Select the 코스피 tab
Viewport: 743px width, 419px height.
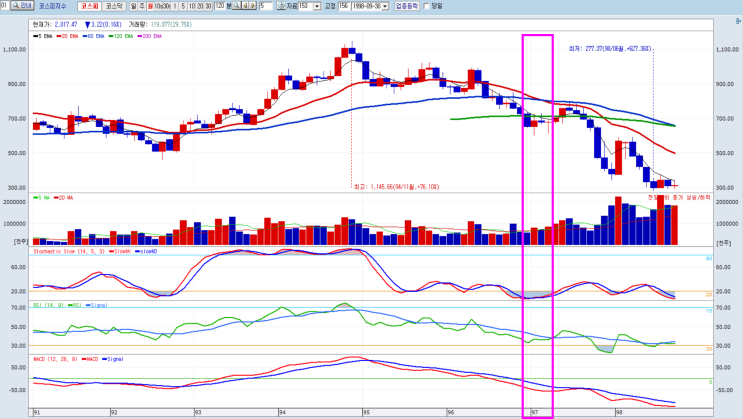[x=90, y=6]
